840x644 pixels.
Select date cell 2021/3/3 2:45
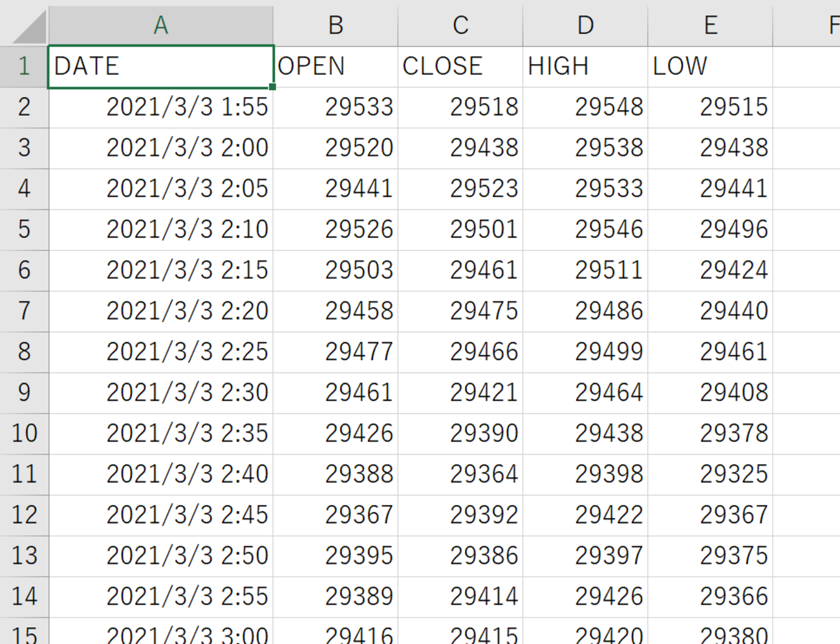pyautogui.click(x=161, y=515)
